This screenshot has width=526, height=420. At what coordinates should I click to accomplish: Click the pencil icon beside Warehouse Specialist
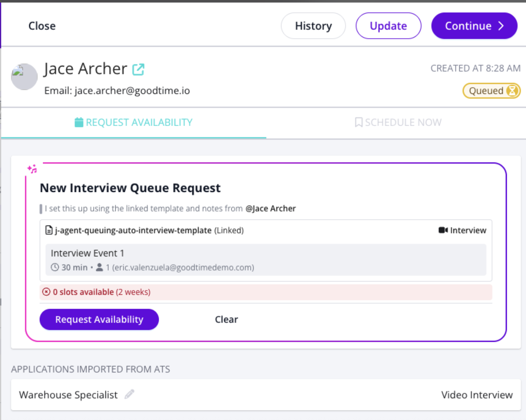coord(129,395)
